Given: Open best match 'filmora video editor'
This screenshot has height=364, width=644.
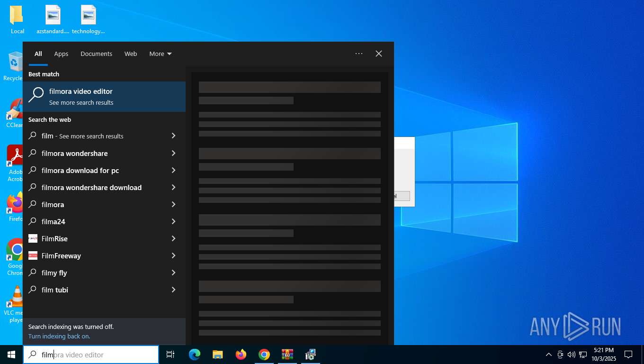Looking at the screenshot, I should (x=104, y=97).
